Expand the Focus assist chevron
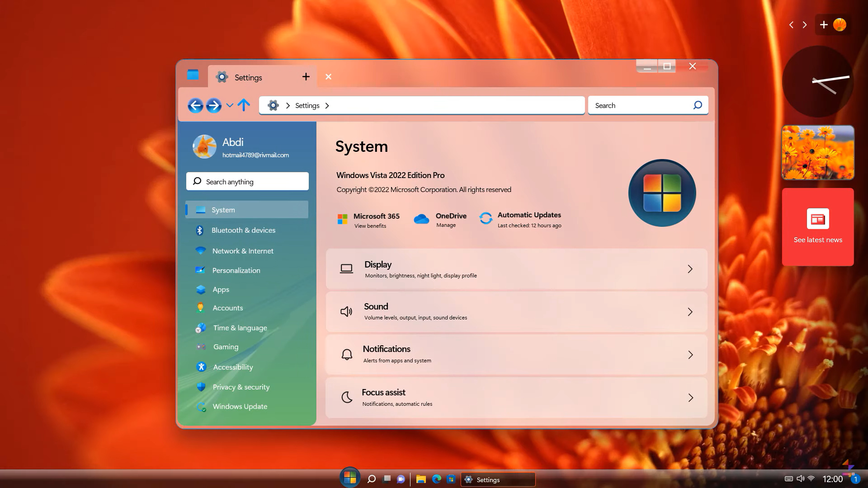The width and height of the screenshot is (868, 488). [690, 398]
